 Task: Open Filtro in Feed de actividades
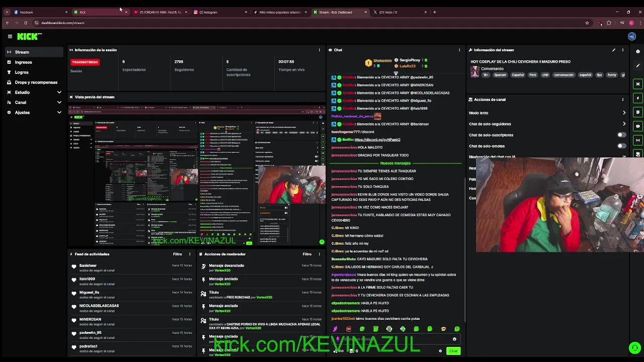click(x=178, y=254)
